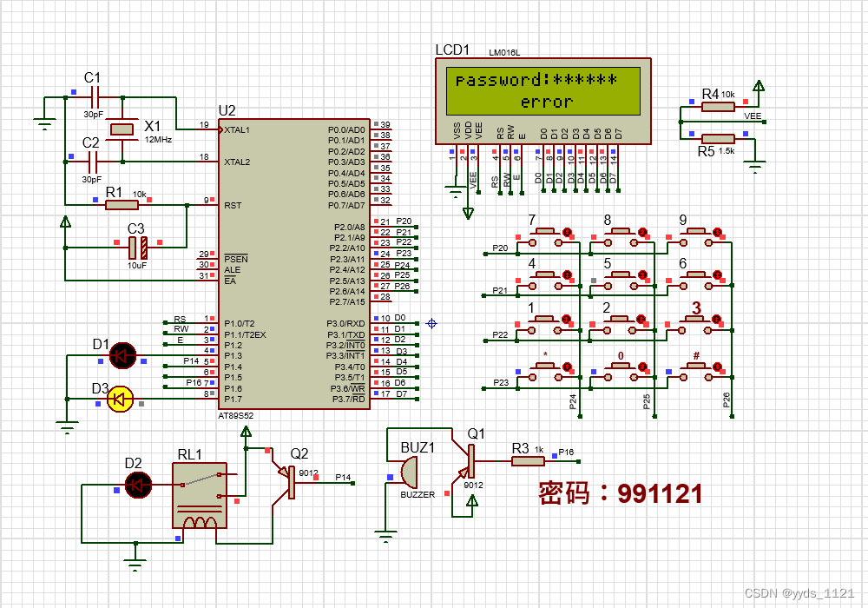Click the '10uF' value under C3
The image size is (868, 608).
137,265
